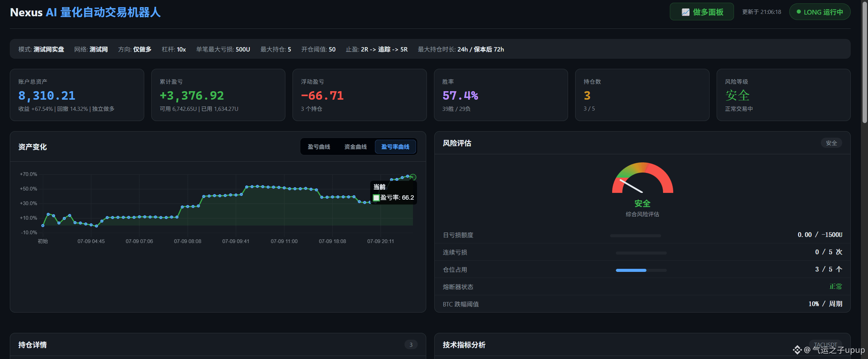Image resolution: width=868 pixels, height=359 pixels.
Task: Click the +70.0% y-axis label
Action: point(29,174)
